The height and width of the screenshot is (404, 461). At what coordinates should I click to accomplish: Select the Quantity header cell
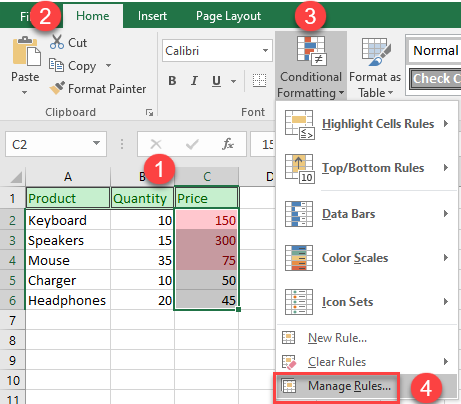(142, 198)
